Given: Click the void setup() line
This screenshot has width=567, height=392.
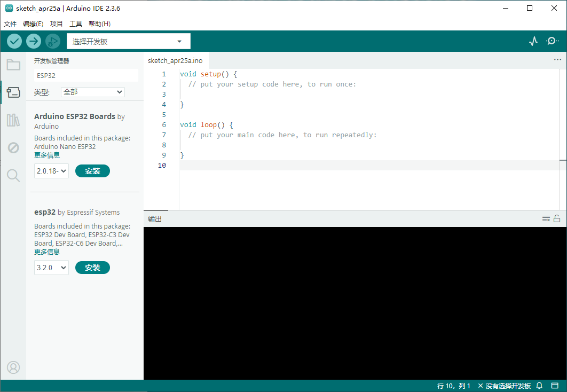Looking at the screenshot, I should (x=208, y=74).
